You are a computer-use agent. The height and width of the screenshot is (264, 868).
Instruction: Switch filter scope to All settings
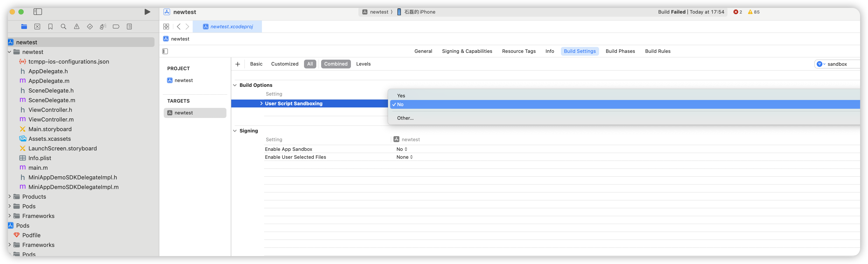[310, 64]
